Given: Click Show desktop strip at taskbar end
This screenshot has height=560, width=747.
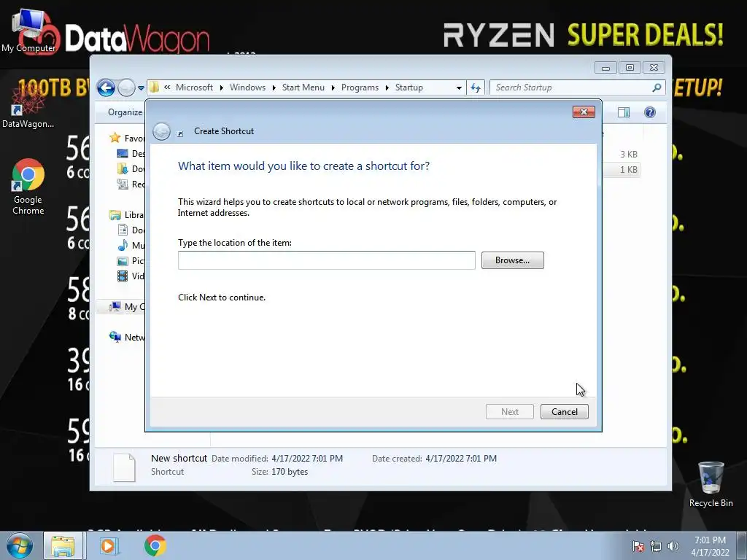Looking at the screenshot, I should pos(742,546).
